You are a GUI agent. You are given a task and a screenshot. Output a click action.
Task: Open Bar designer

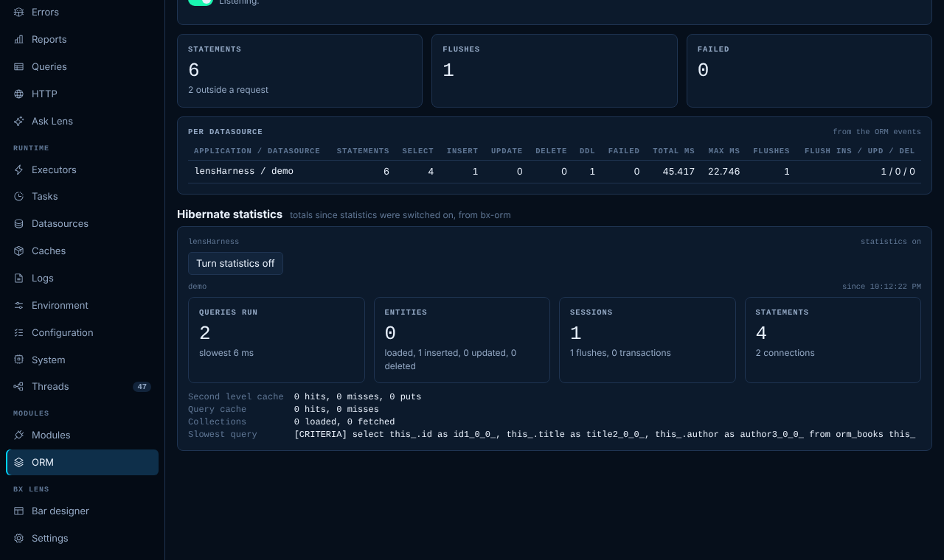[x=82, y=511]
